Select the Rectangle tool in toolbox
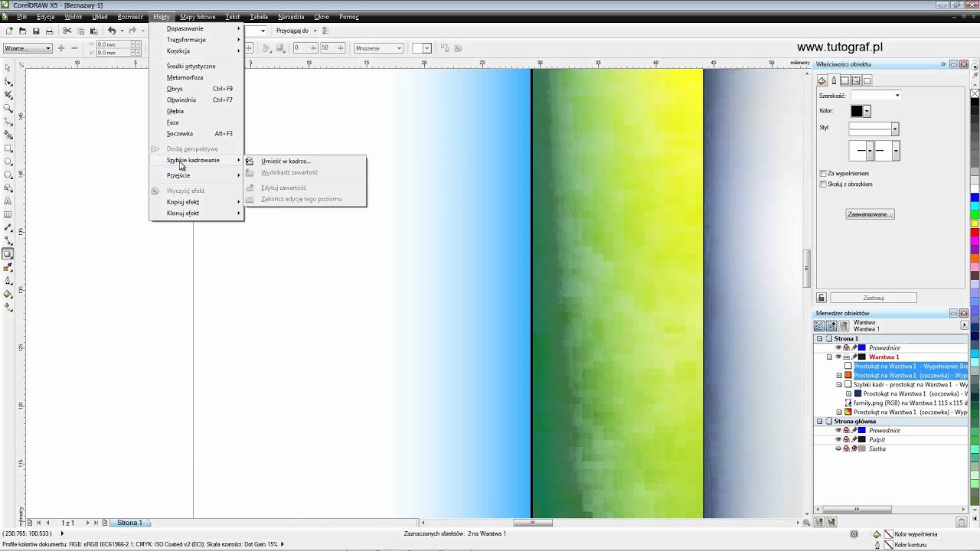980x551 pixels. pyautogui.click(x=8, y=148)
